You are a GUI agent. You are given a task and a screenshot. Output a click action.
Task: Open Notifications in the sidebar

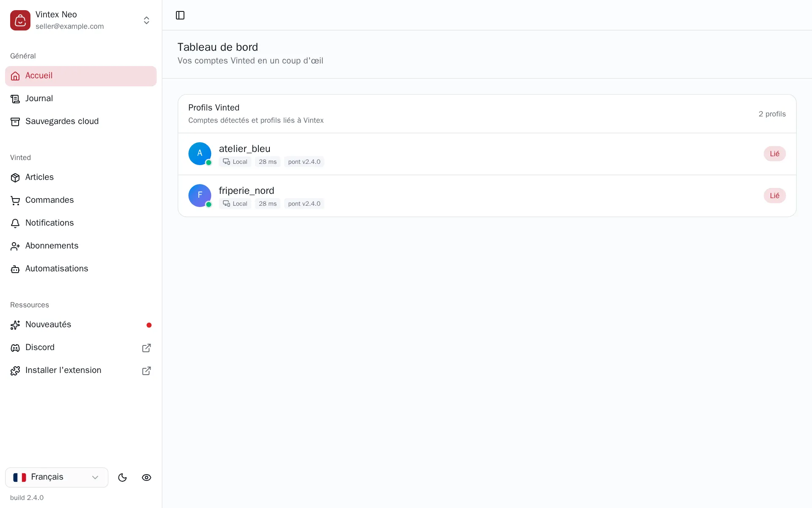pyautogui.click(x=81, y=223)
